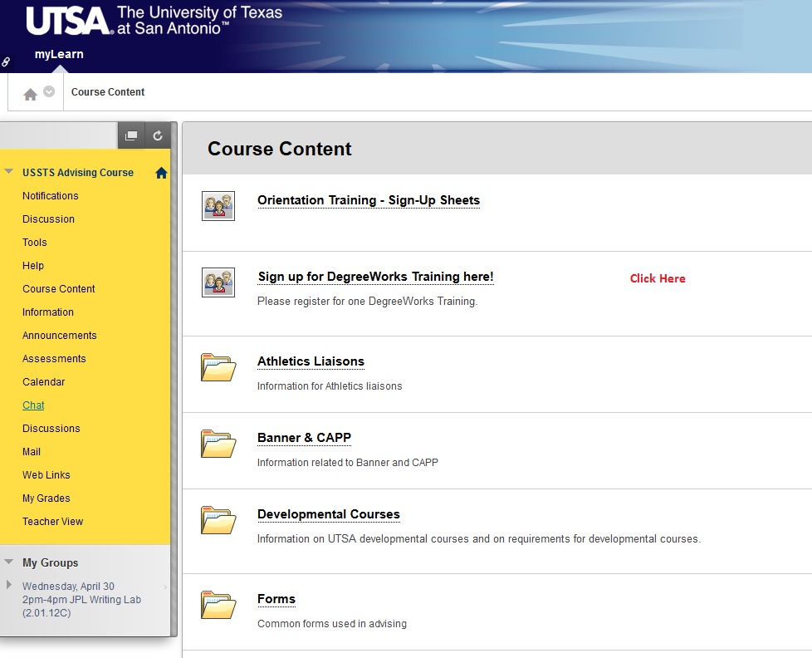This screenshot has width=812, height=658.
Task: Expand the Wednesday, April 30 group
Action: click(9, 586)
